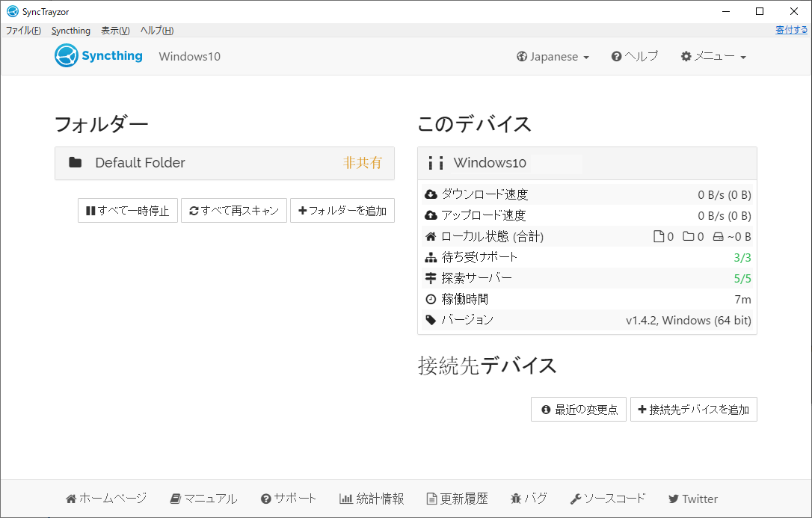Maximize the SyncTrayzor window
812x518 pixels.
[x=760, y=11]
